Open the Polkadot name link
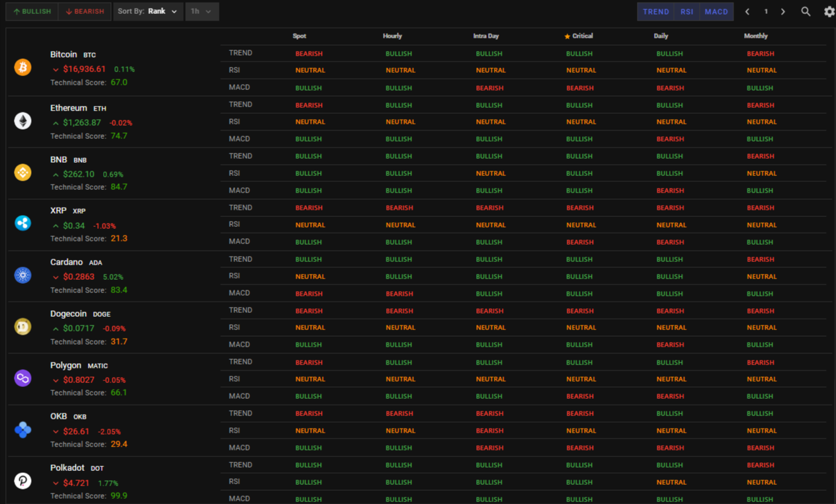 coord(67,468)
